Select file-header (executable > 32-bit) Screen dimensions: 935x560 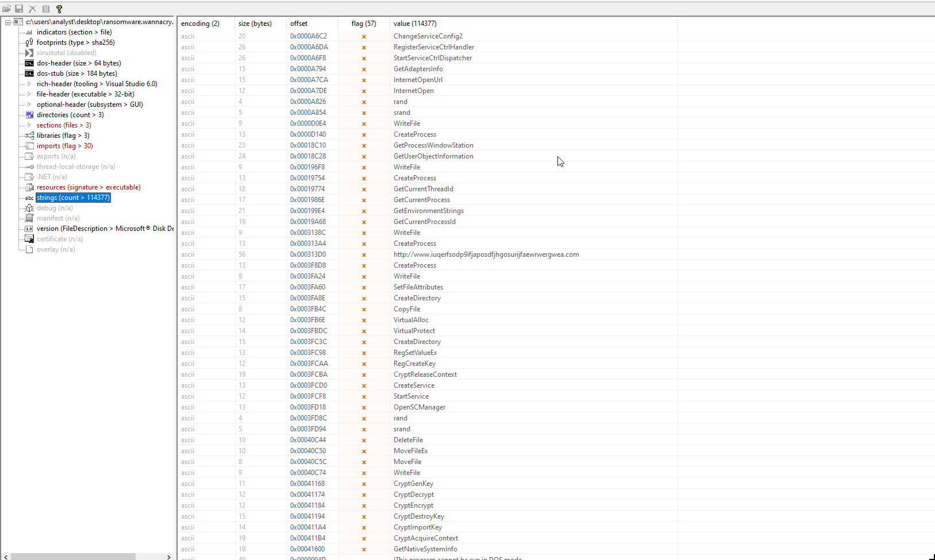(x=86, y=94)
